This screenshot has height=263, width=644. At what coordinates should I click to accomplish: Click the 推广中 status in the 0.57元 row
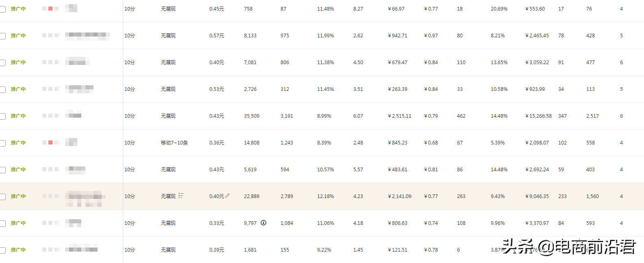(18, 36)
